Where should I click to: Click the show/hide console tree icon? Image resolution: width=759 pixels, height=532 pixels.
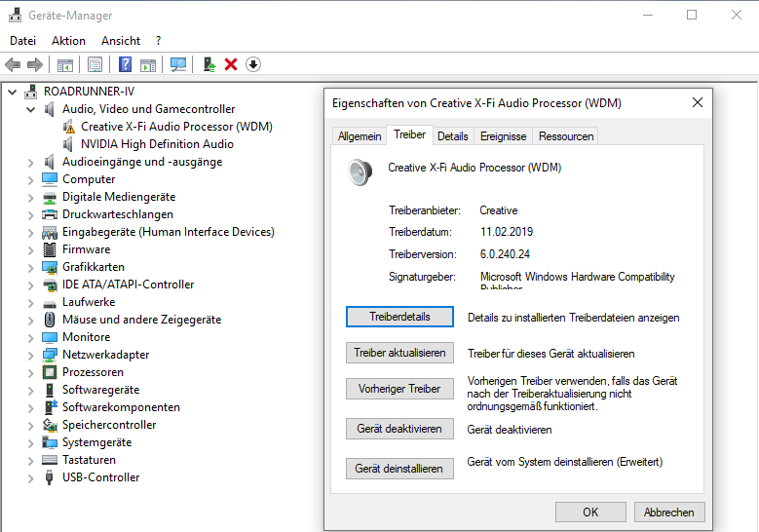tap(65, 64)
